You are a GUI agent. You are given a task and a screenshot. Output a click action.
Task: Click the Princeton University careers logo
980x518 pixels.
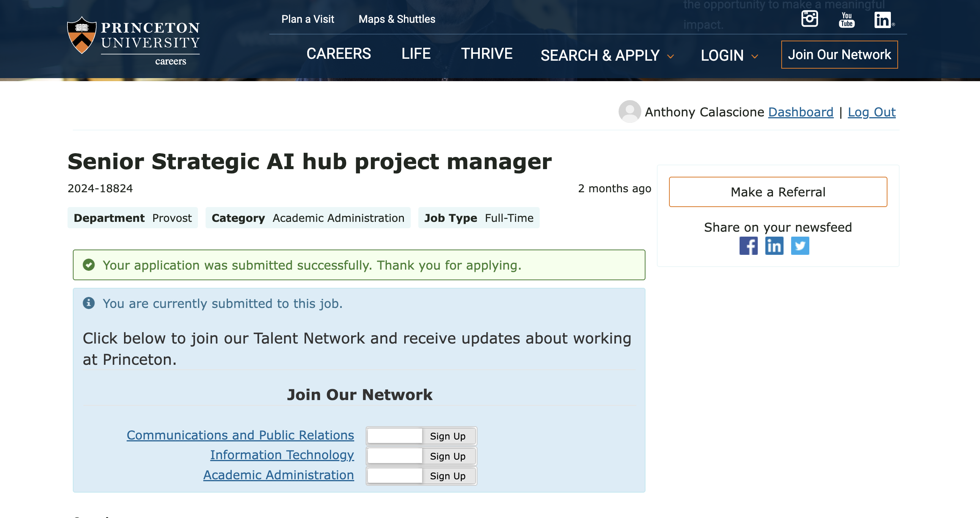pyautogui.click(x=133, y=41)
